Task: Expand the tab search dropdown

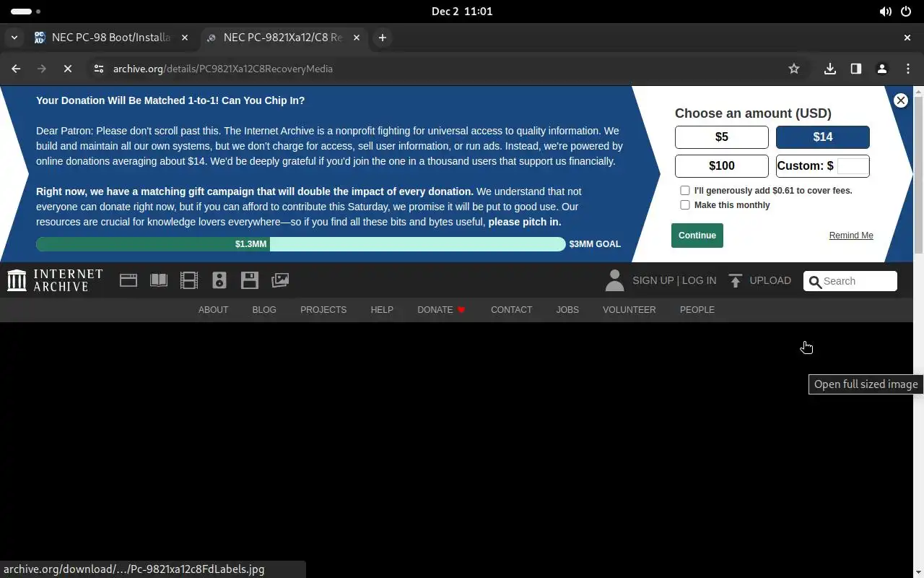Action: point(14,38)
